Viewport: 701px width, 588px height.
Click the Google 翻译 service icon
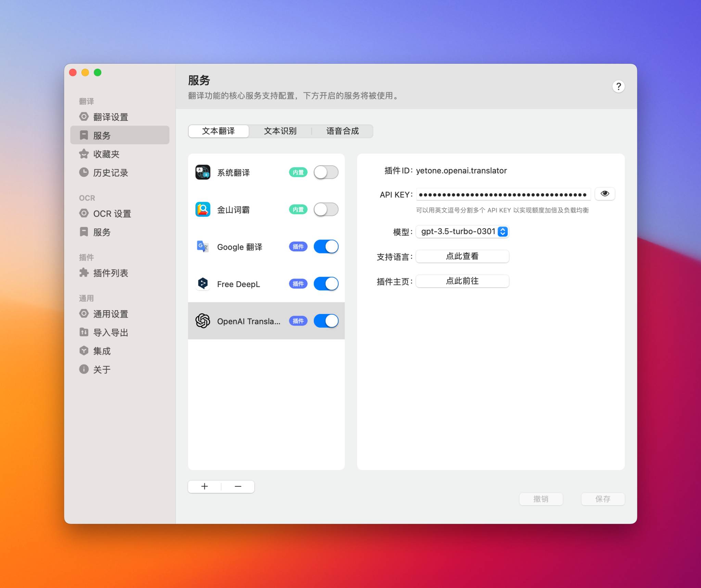click(203, 247)
